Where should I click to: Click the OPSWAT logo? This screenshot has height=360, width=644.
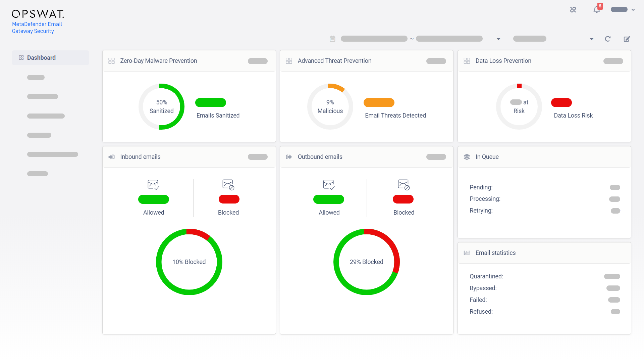tap(38, 14)
